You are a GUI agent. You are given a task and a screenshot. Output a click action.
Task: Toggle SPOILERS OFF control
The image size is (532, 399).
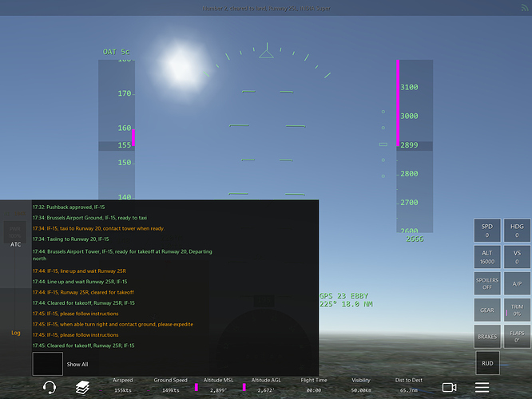[487, 283]
